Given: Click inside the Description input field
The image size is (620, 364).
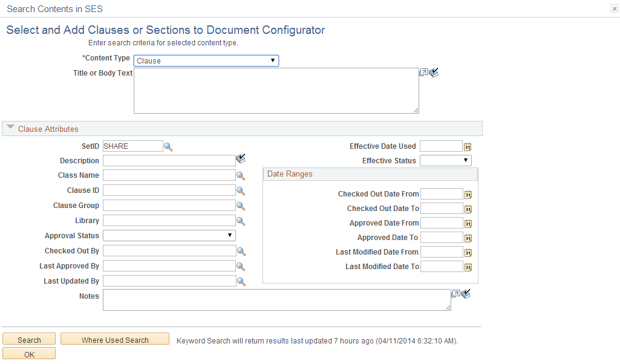Looking at the screenshot, I should 169,160.
